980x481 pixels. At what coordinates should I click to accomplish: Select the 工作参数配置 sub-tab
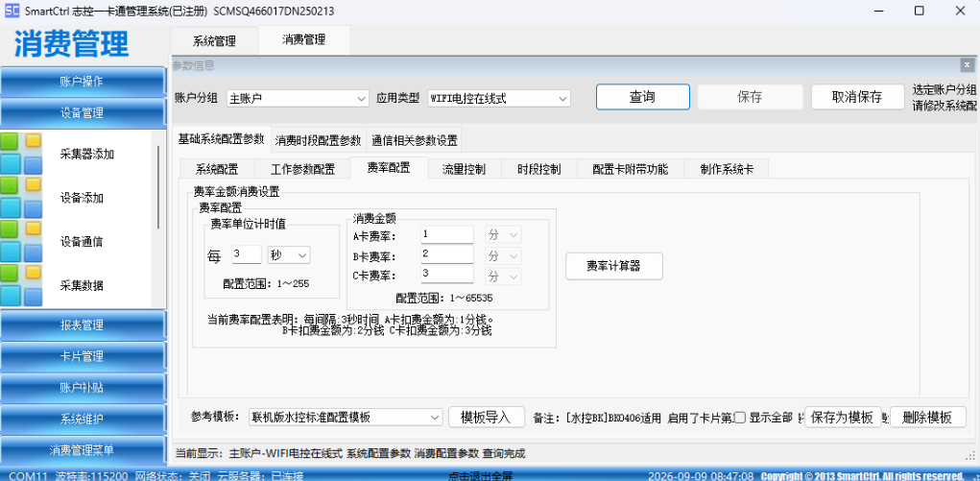pos(302,169)
